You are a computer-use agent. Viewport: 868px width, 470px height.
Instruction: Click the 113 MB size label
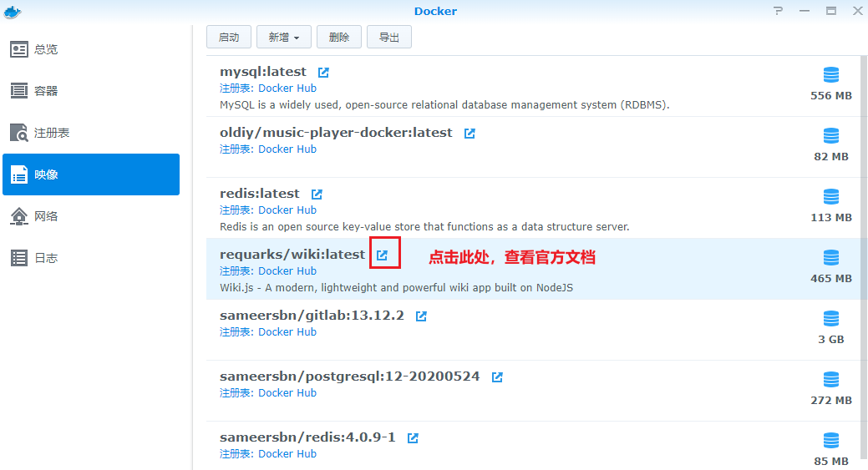[831, 217]
